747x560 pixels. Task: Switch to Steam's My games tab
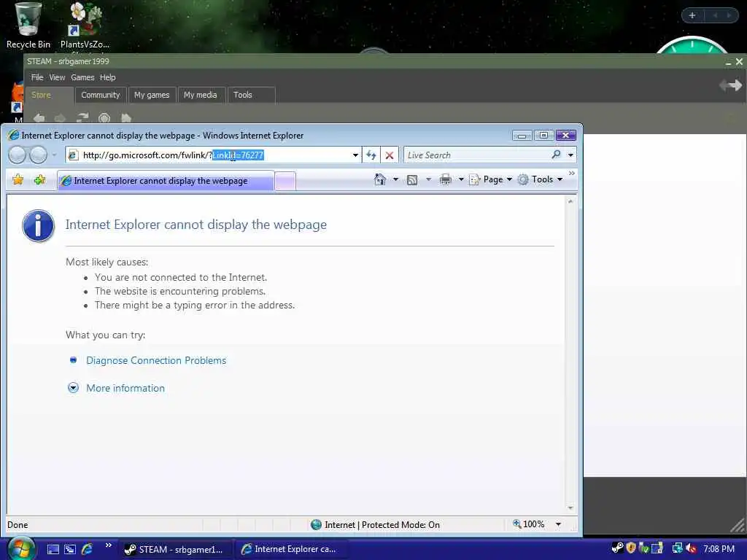(x=152, y=95)
